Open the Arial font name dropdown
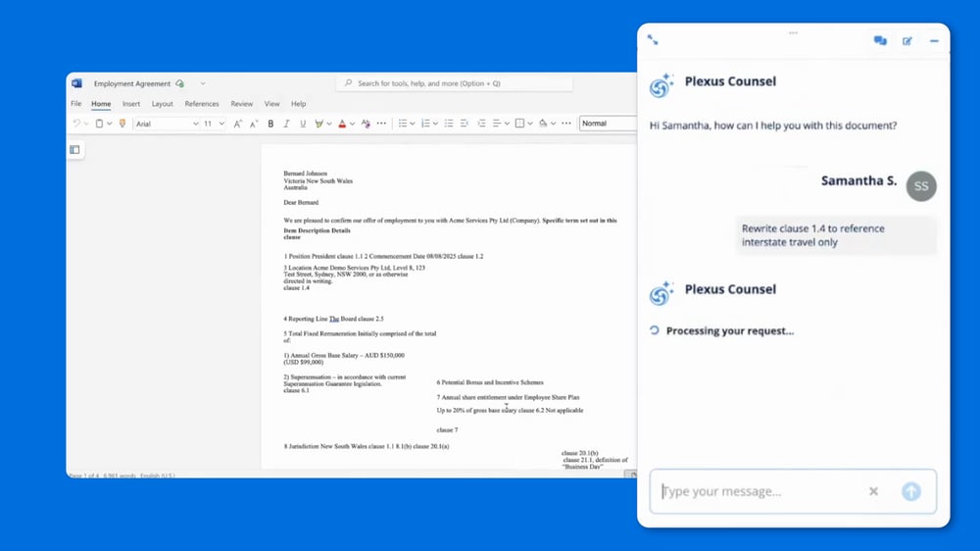This screenshot has height=551, width=980. coord(195,124)
